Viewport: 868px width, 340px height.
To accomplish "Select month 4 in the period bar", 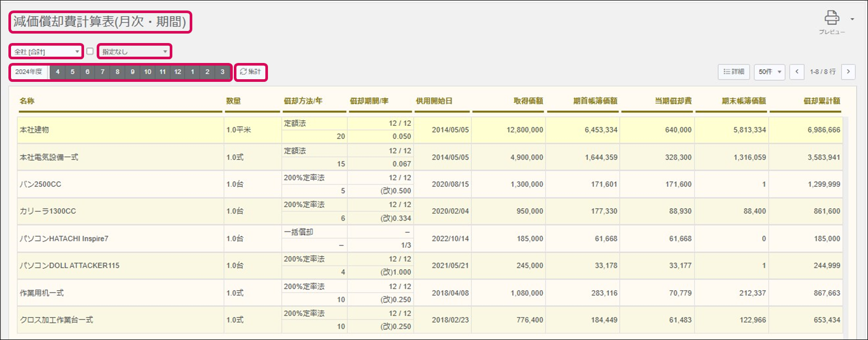I will (57, 72).
